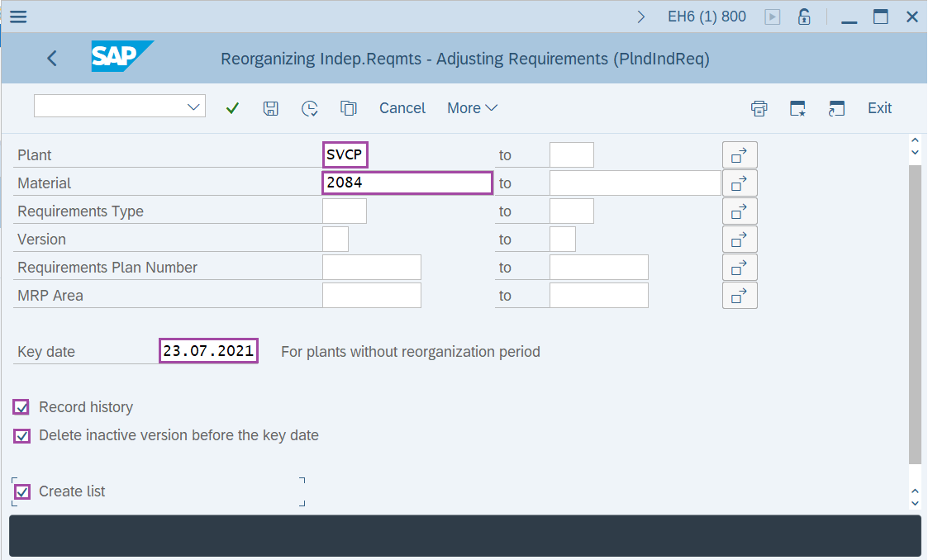This screenshot has height=560, width=928.
Task: Click the vertical scrollbar on the right
Action: pyautogui.click(x=914, y=314)
